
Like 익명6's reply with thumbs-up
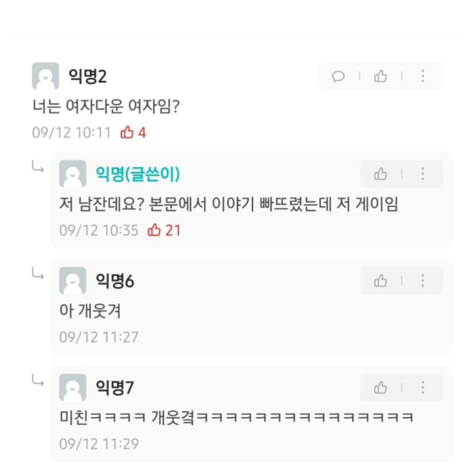pyautogui.click(x=381, y=281)
